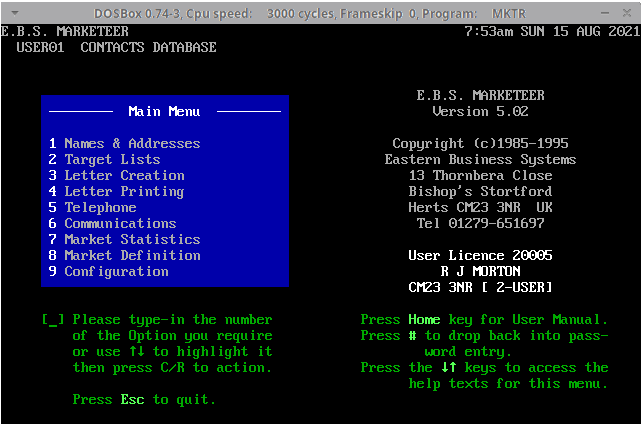Image resolution: width=642 pixels, height=425 pixels.
Task: Click the User Licence 20005 text
Action: coord(480,255)
